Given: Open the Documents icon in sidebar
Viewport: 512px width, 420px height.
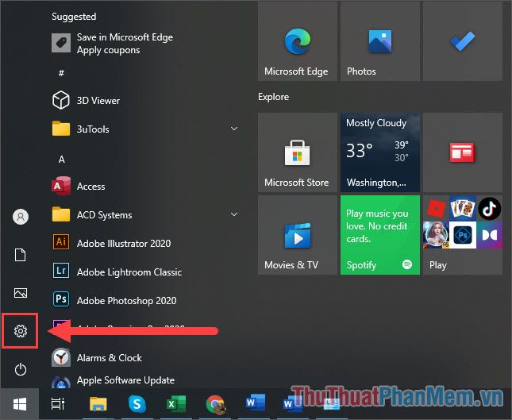Looking at the screenshot, I should pos(21,255).
